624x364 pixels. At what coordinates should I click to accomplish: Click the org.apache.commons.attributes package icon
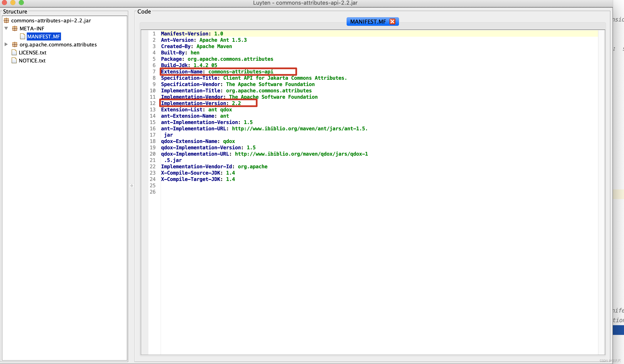[15, 44]
